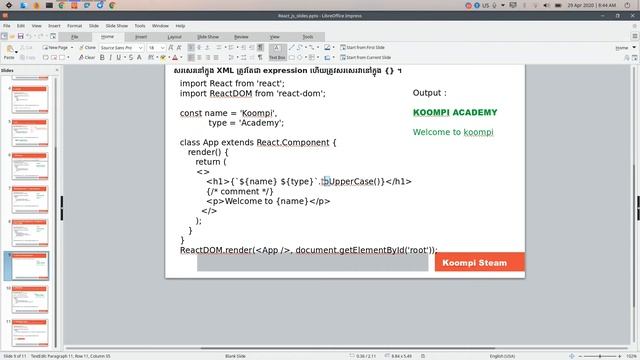Screen dimensions: 640x360
Task: Click the text highlighting color icon
Action: [163, 58]
